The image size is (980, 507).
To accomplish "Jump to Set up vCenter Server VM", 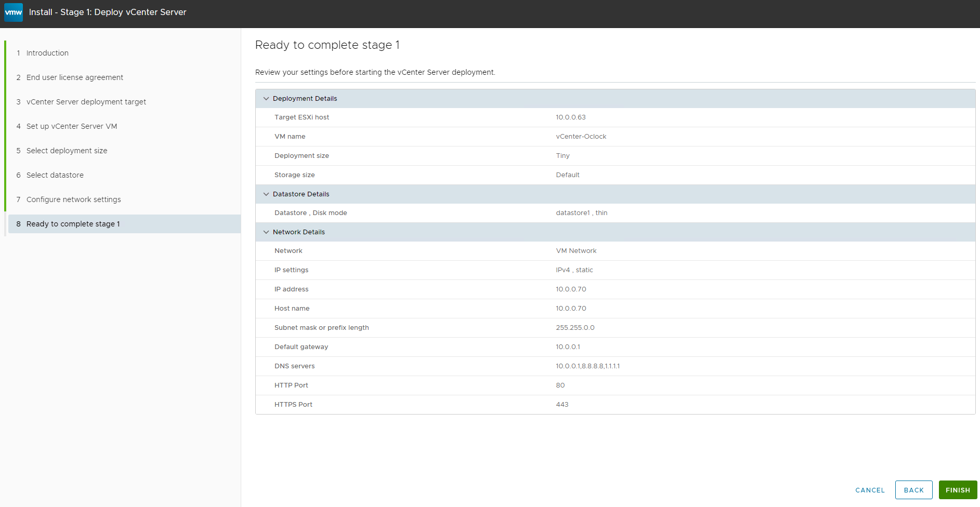I will click(x=71, y=126).
